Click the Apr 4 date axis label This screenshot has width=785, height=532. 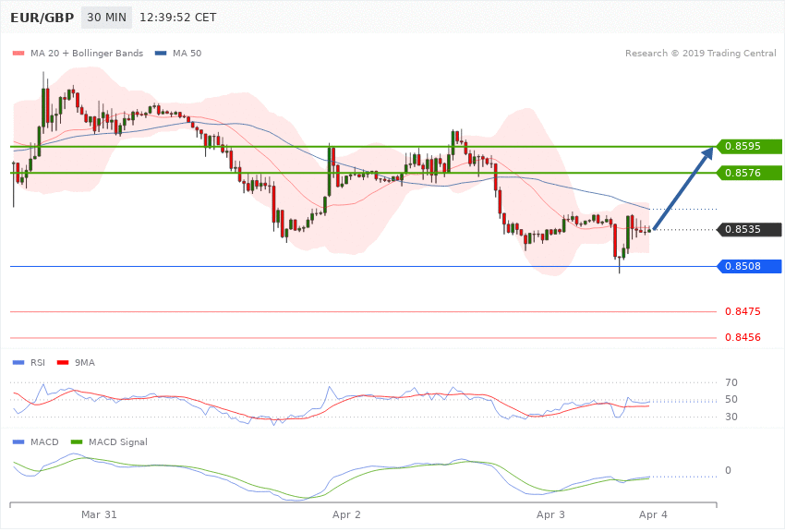(653, 514)
